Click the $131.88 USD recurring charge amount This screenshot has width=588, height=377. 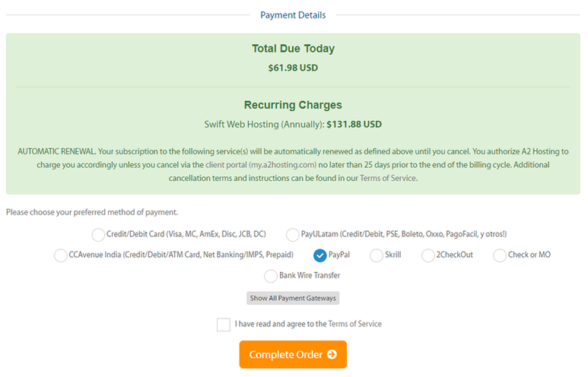[x=354, y=124]
